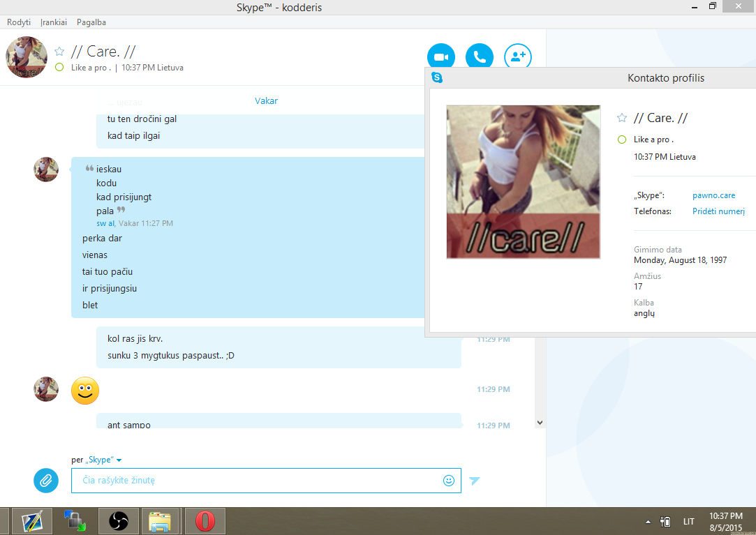This screenshot has height=535, width=756.
Task: Click the online status circle in chat header
Action: point(59,67)
